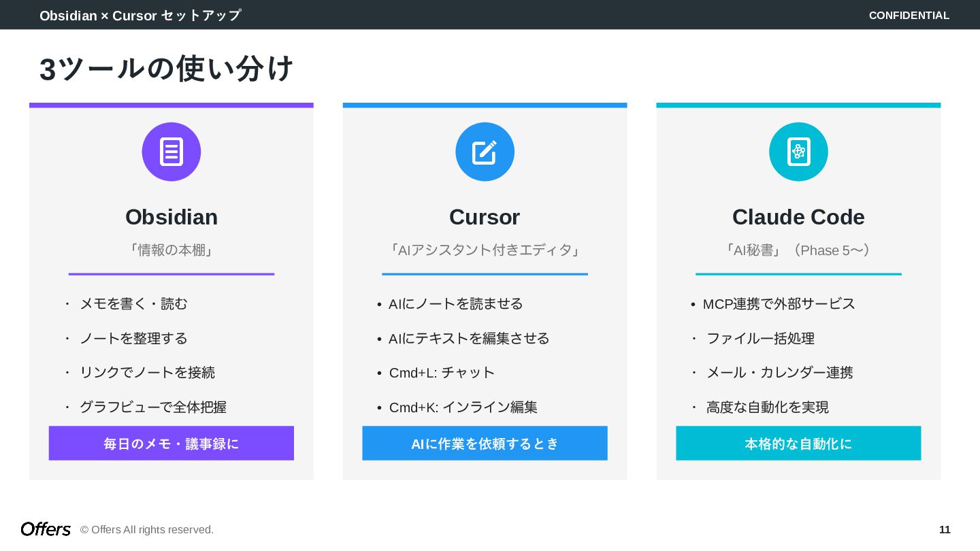Click the purple 毎日のメモ・議事録に button
The width and height of the screenshot is (980, 551).
[171, 444]
